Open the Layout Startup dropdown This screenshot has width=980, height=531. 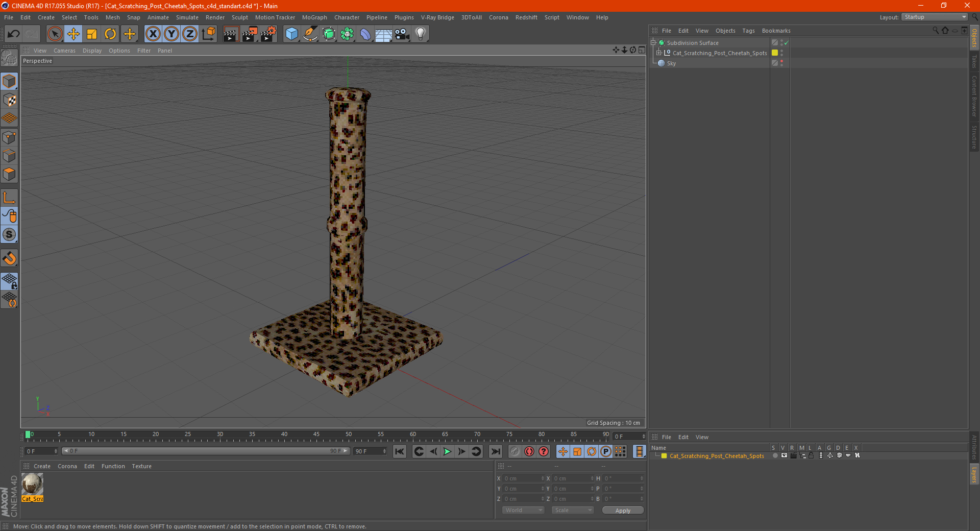click(x=935, y=17)
